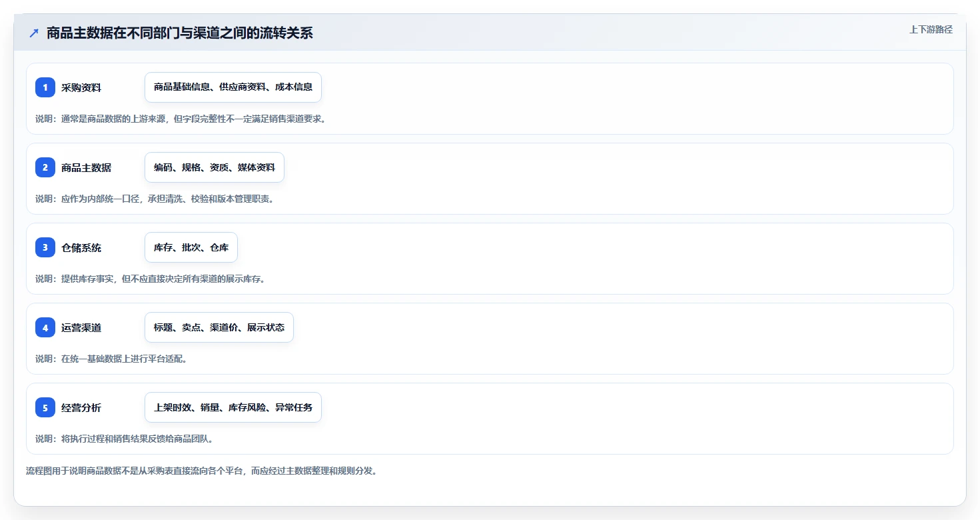The width and height of the screenshot is (980, 520).
Task: Select the 商品基础信息、供应商资料、成本信息 chip
Action: click(233, 87)
